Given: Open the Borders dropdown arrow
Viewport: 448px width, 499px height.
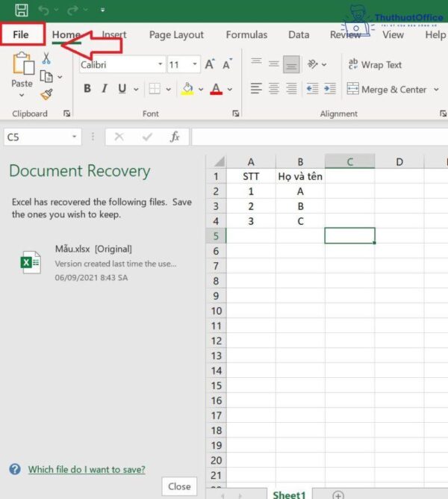Looking at the screenshot, I should (x=169, y=90).
